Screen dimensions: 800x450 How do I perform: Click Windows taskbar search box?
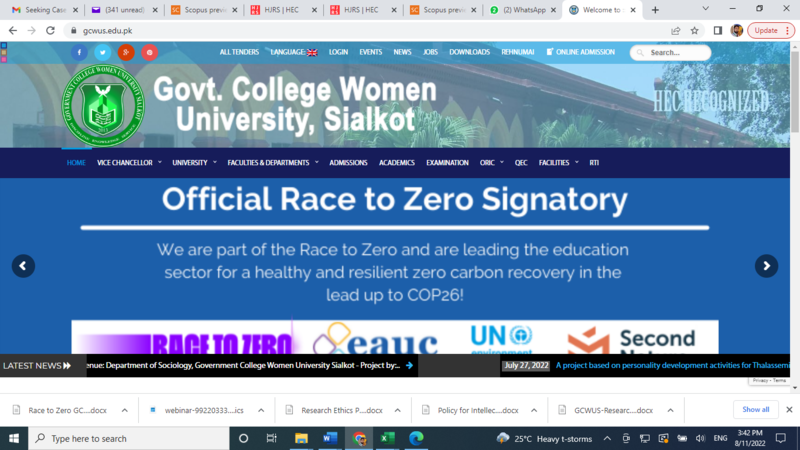coord(129,438)
